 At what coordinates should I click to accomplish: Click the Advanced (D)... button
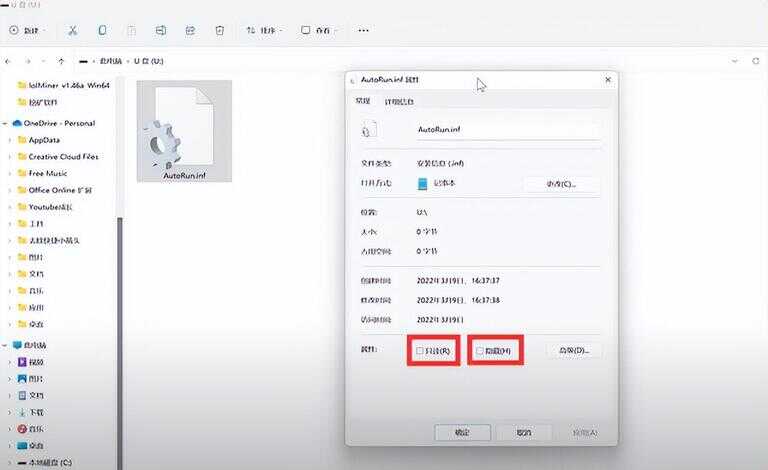point(573,350)
